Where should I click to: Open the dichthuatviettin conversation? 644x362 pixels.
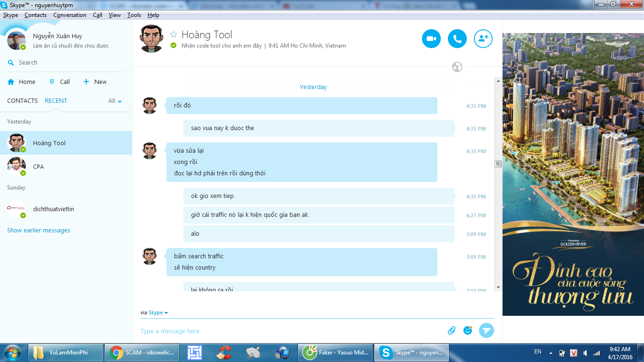(66, 209)
